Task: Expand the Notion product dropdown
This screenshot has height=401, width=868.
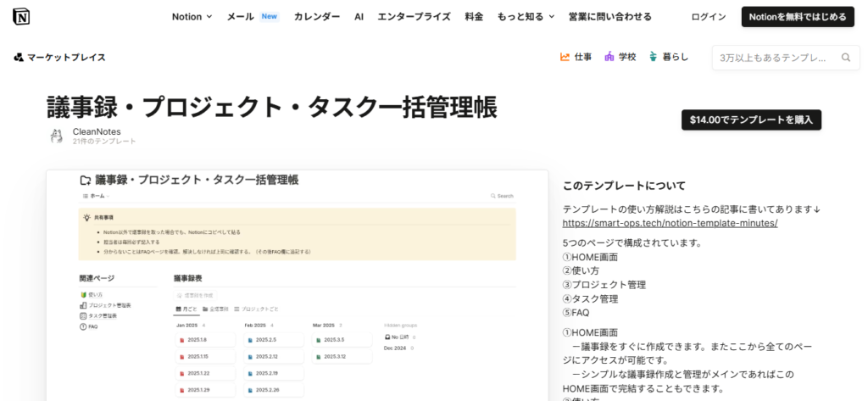Action: pyautogui.click(x=192, y=17)
